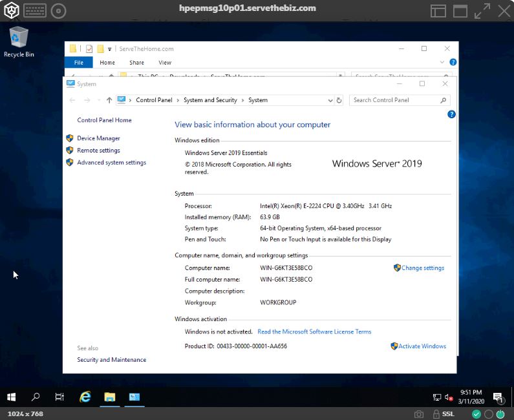The width and height of the screenshot is (514, 420).
Task: Refresh the Control Panel address bar
Action: coord(339,100)
